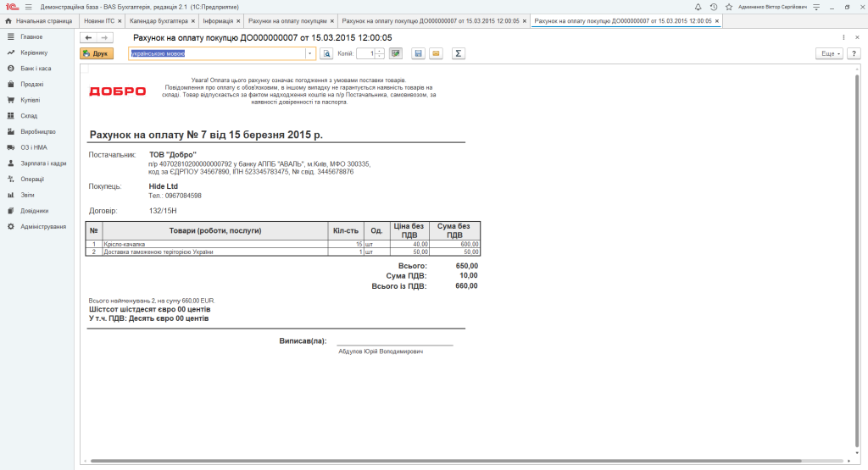Open the Склад section
The height and width of the screenshot is (470, 868).
tap(29, 116)
